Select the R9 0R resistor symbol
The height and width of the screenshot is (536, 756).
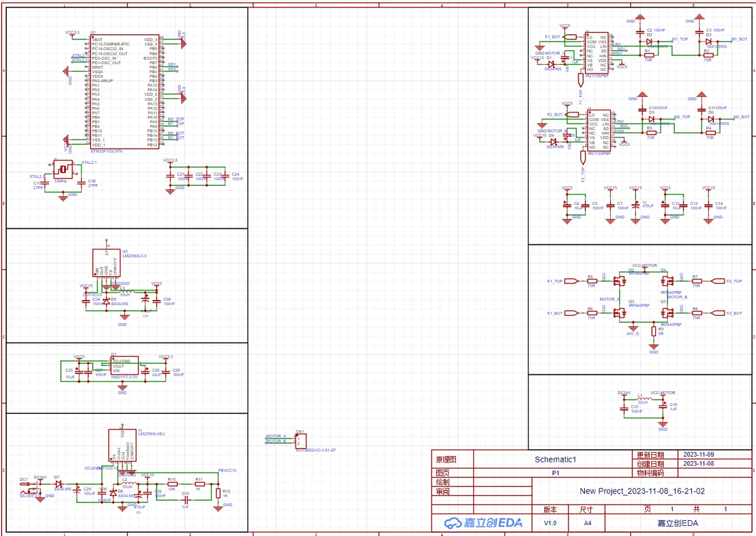654,331
